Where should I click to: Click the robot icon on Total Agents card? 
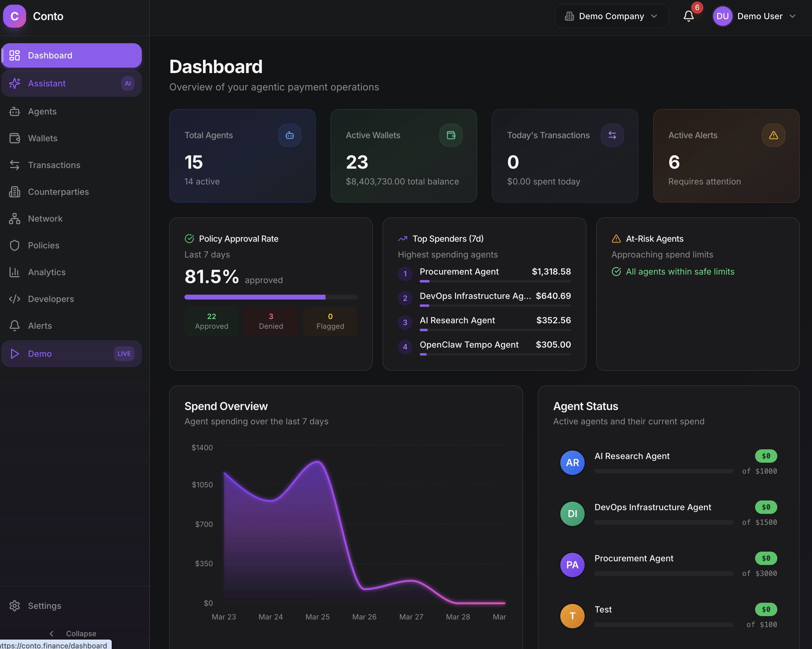[x=289, y=135]
